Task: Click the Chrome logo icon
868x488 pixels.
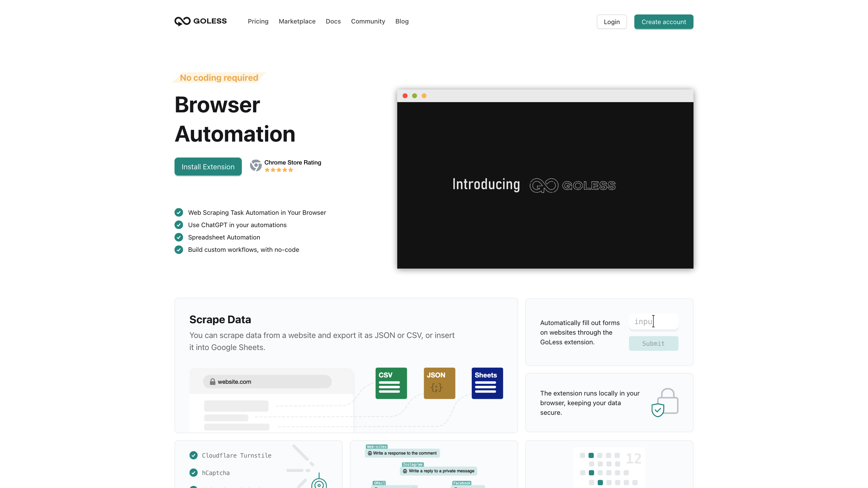Action: pos(256,165)
